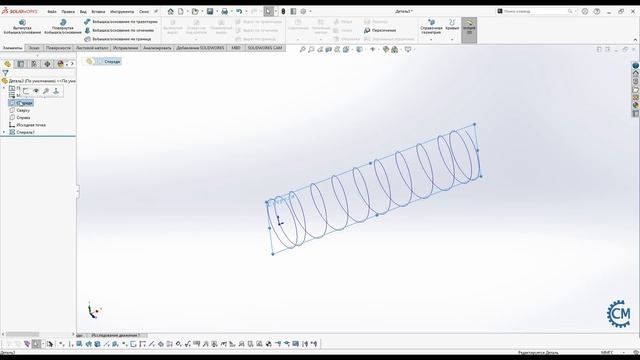
Task: Create a new document with the New icon
Action: coord(181,11)
